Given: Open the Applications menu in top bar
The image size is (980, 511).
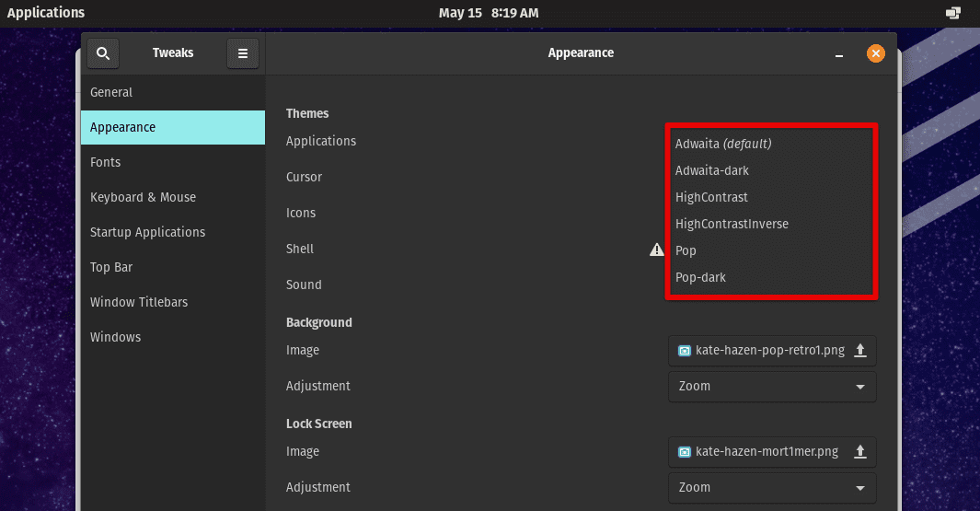Looking at the screenshot, I should 46,13.
